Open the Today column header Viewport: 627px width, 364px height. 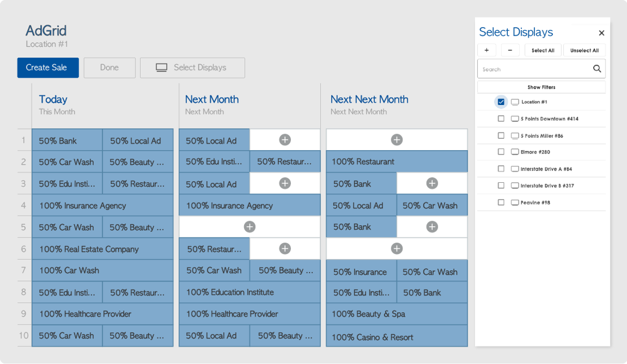(x=53, y=99)
